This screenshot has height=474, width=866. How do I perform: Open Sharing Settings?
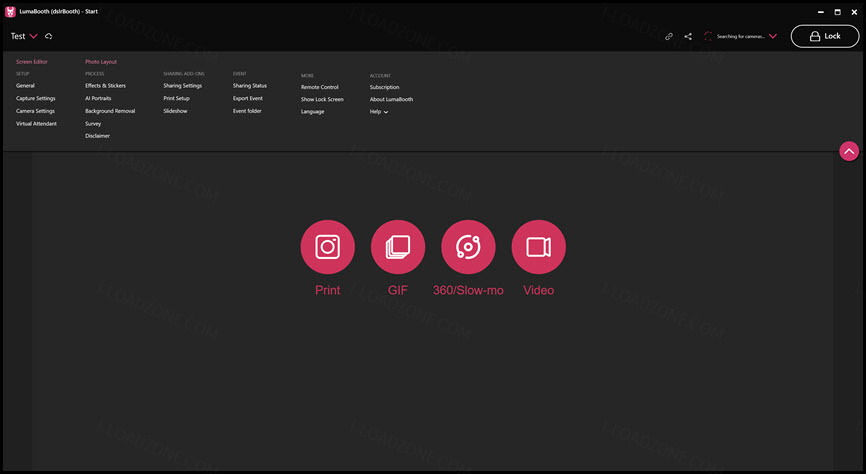click(x=183, y=86)
